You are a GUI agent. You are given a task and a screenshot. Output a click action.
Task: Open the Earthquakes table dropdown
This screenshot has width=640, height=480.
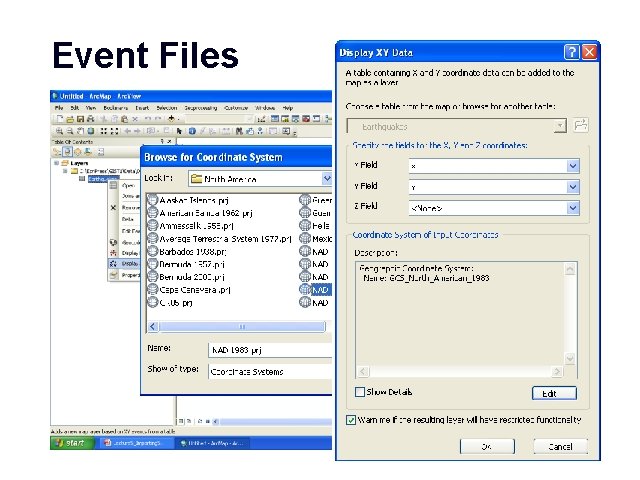coord(560,126)
